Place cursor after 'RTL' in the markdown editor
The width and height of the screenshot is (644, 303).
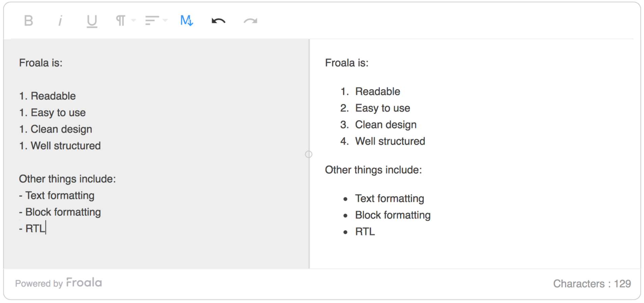[46, 228]
